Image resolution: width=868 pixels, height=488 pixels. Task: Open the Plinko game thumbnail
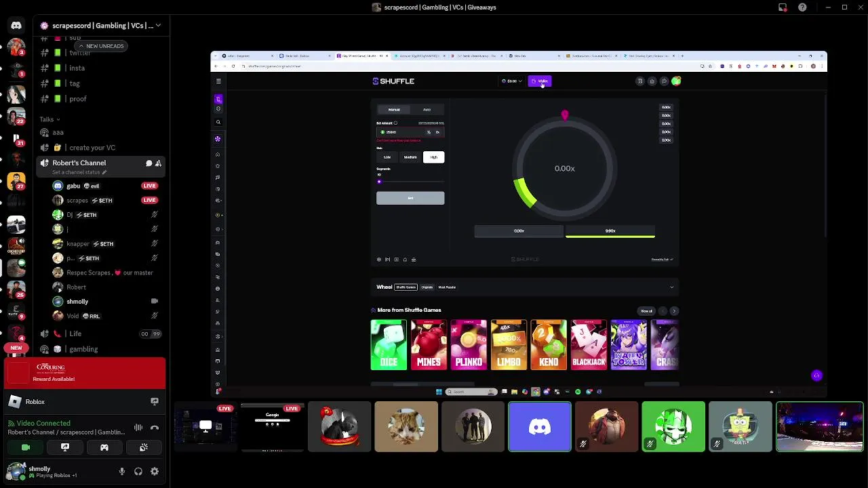469,345
